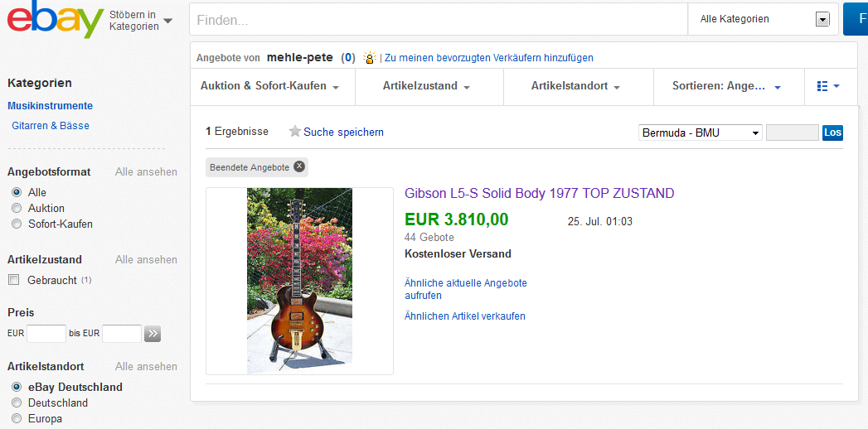Open the Bermuda - BMU country dropdown
This screenshot has height=429, width=868.
coord(701,133)
